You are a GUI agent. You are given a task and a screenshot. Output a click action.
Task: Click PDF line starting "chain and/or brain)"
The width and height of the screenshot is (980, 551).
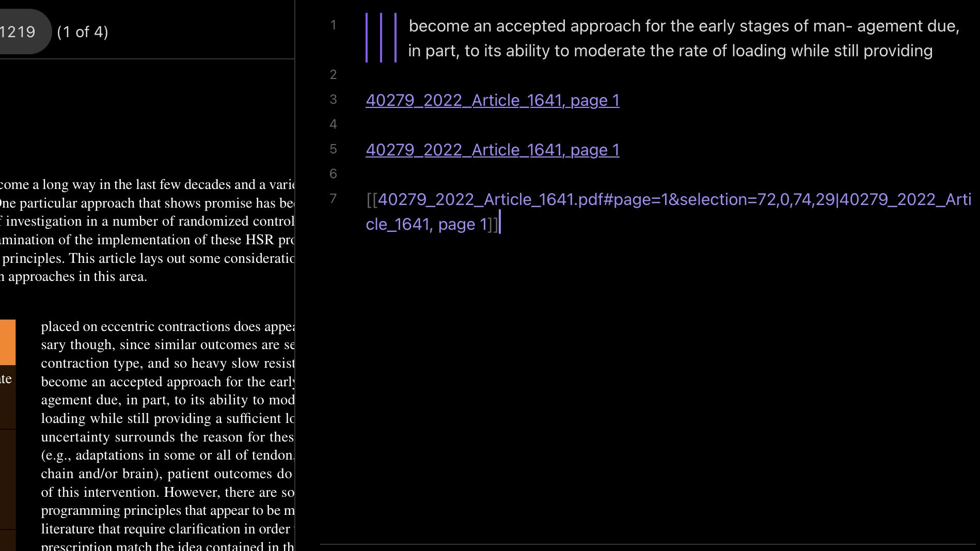click(x=166, y=474)
